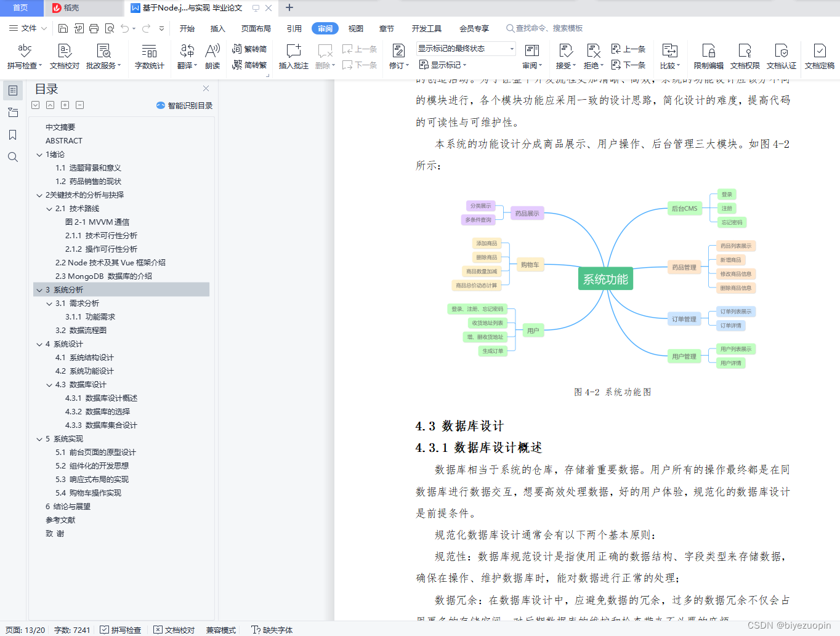Image resolution: width=840 pixels, height=636 pixels.
Task: Select '中文摘要' in the outline
Action: click(60, 127)
